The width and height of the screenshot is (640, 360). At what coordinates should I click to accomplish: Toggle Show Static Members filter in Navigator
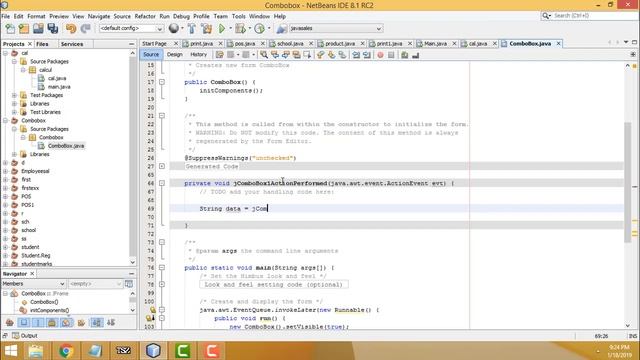pyautogui.click(x=38, y=322)
